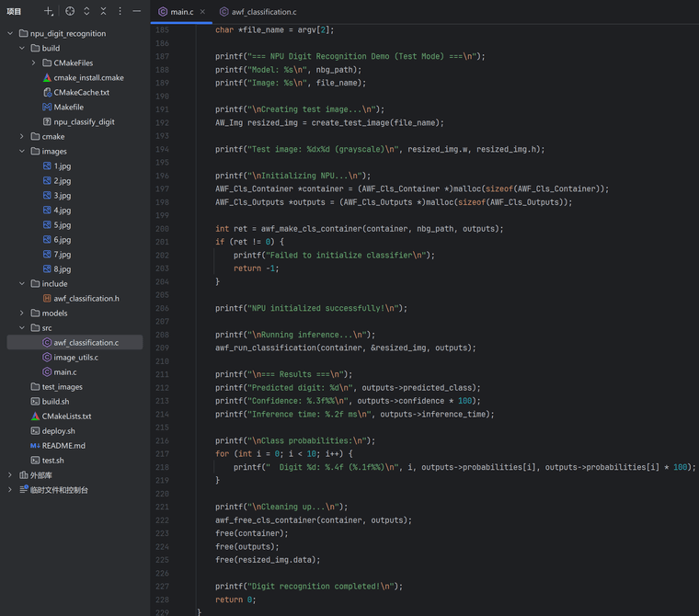Open CMakeCache.txt file icon
Viewport: 699px width, 616px height.
pos(47,92)
